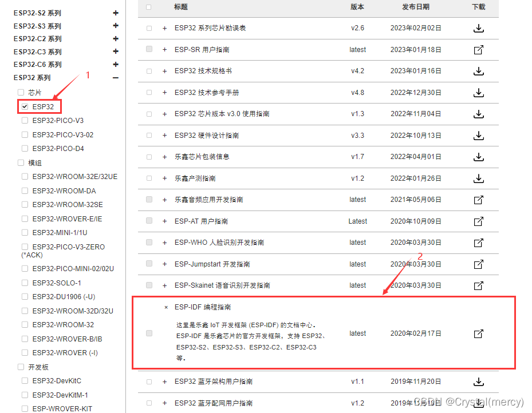532x413 pixels.
Task: Expand ESP32-C2 系列 with plus icon
Action: (116, 39)
